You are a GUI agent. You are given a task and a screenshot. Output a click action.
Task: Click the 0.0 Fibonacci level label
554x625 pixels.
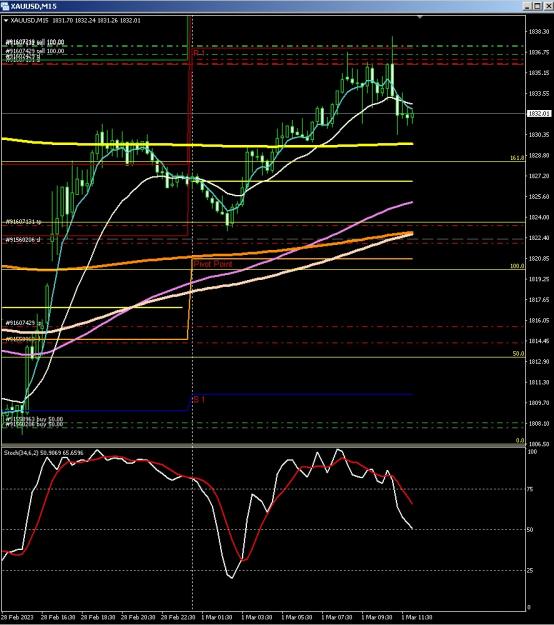point(520,441)
